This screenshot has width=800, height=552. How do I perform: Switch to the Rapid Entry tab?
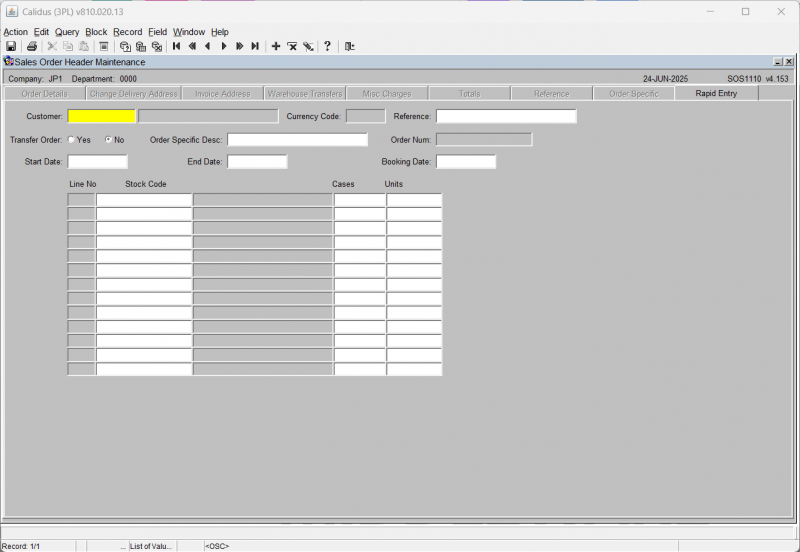point(716,93)
